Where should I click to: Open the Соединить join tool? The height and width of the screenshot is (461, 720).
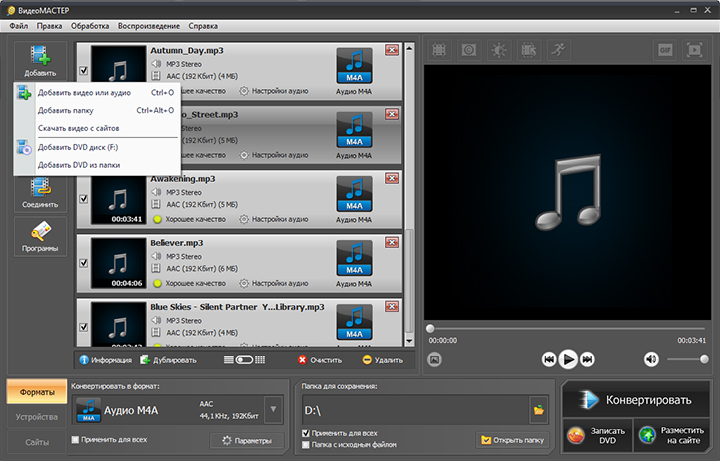pyautogui.click(x=40, y=193)
